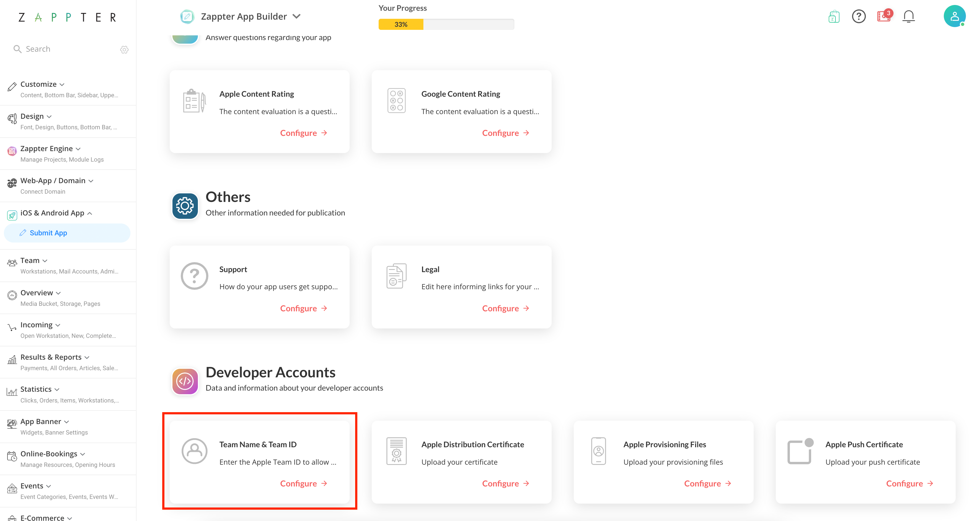This screenshot has width=980, height=521.
Task: Click the Team Name & Team ID title
Action: [x=258, y=444]
